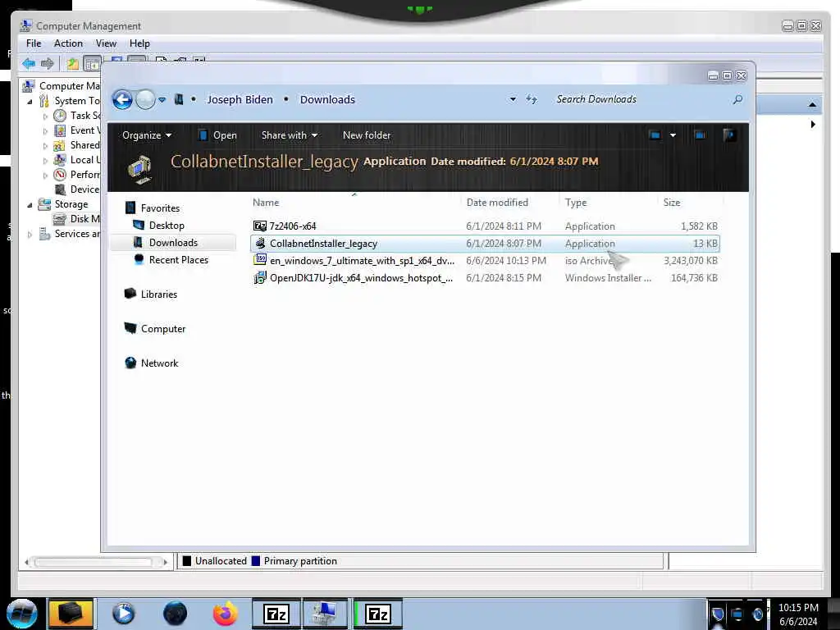Expand the Local Users tree node

pyautogui.click(x=46, y=160)
